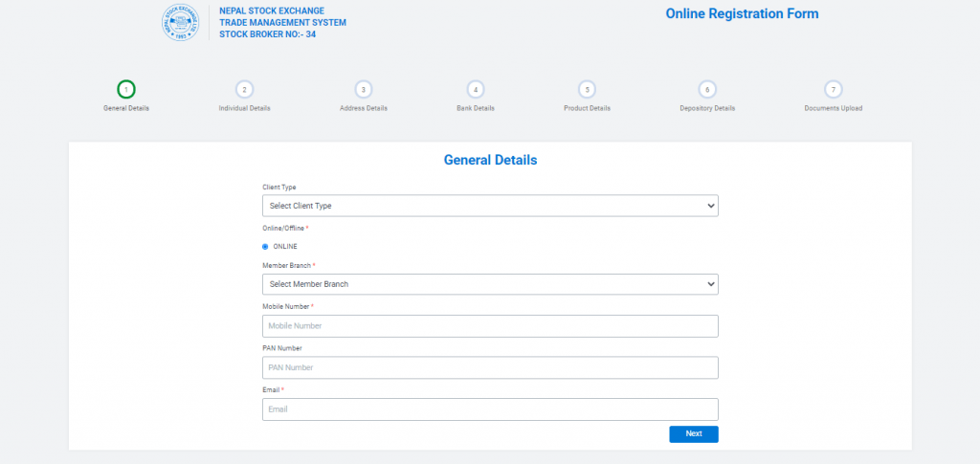Viewport: 980px width, 464px height.
Task: Select the ONLINE radio button
Action: (265, 247)
